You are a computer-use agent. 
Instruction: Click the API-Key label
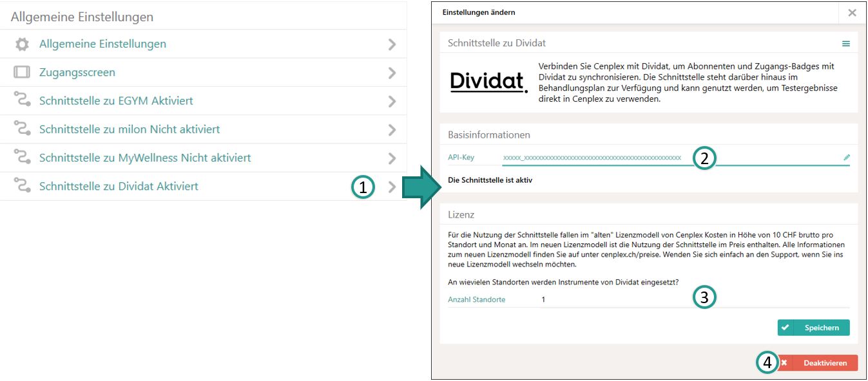click(x=461, y=157)
